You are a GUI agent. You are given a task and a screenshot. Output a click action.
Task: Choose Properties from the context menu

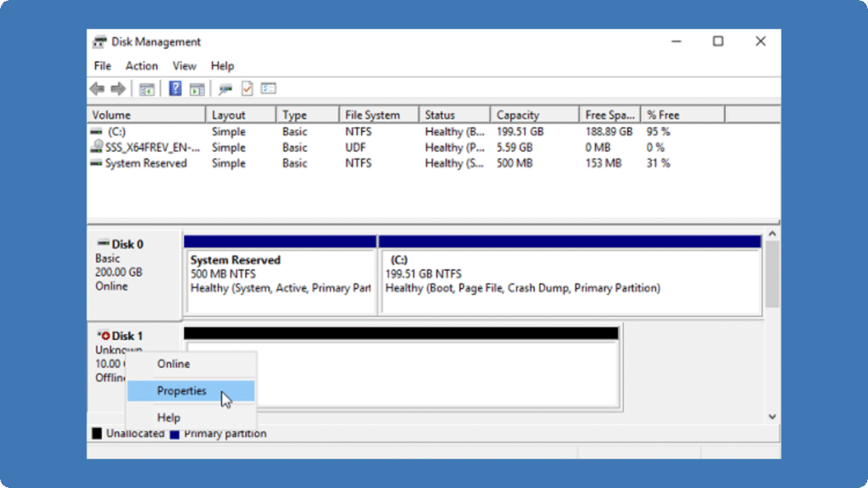point(181,391)
